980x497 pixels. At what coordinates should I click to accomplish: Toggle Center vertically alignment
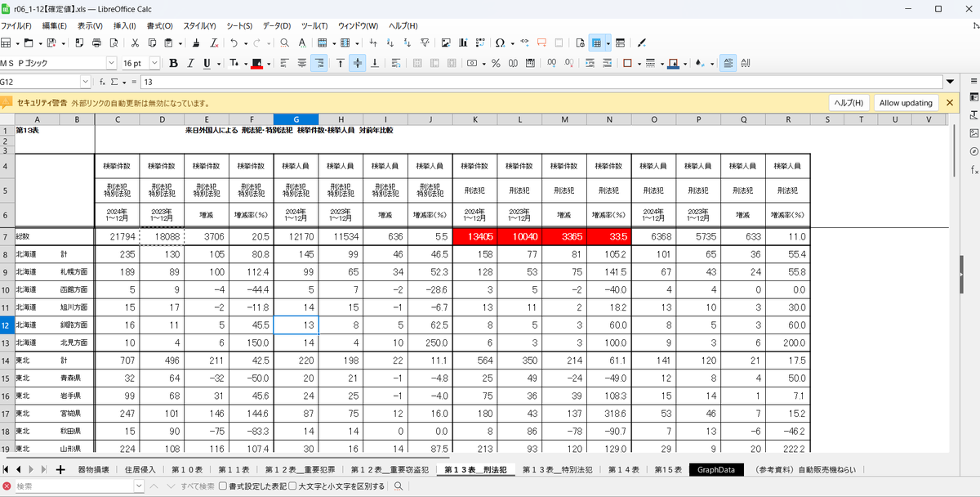(358, 63)
